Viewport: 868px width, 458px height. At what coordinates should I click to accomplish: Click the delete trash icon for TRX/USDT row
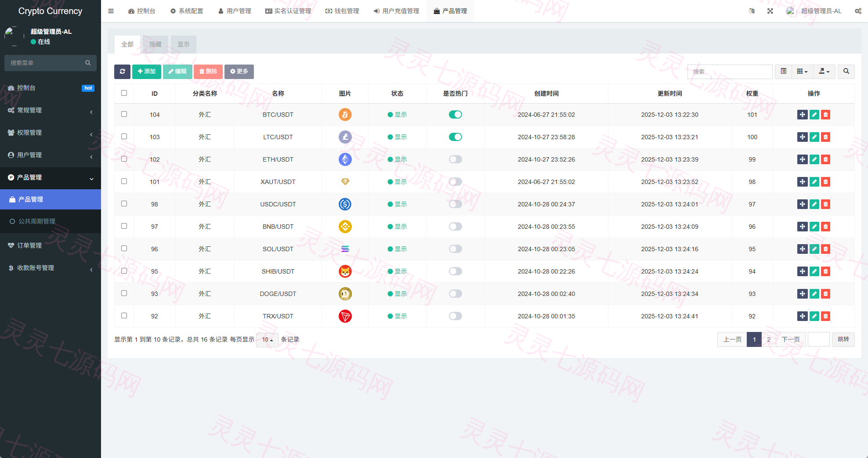click(x=825, y=316)
